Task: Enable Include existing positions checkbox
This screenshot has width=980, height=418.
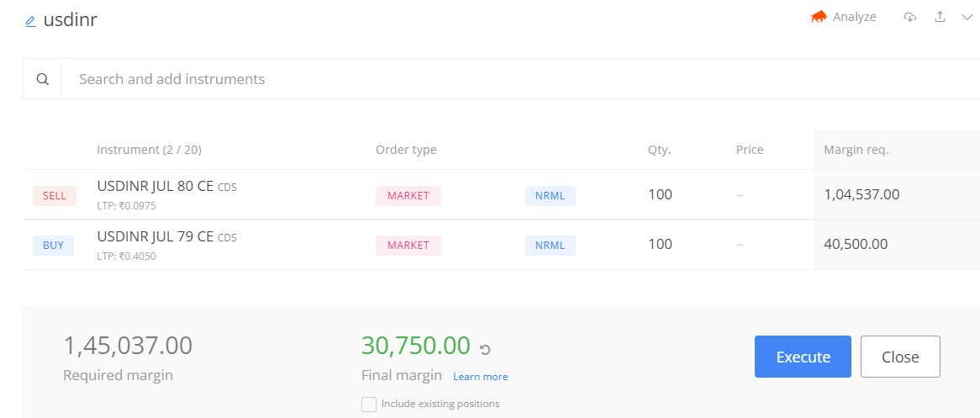Action: coord(369,405)
